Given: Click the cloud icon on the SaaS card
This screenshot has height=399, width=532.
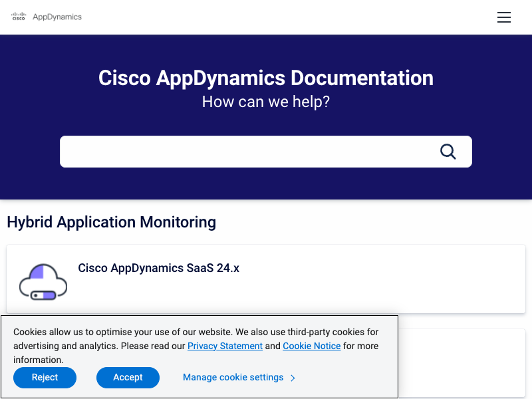Looking at the screenshot, I should (x=43, y=282).
